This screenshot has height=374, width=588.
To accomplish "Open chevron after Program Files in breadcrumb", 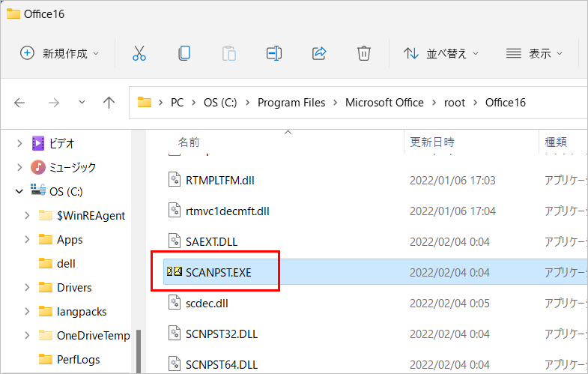I will [x=335, y=103].
